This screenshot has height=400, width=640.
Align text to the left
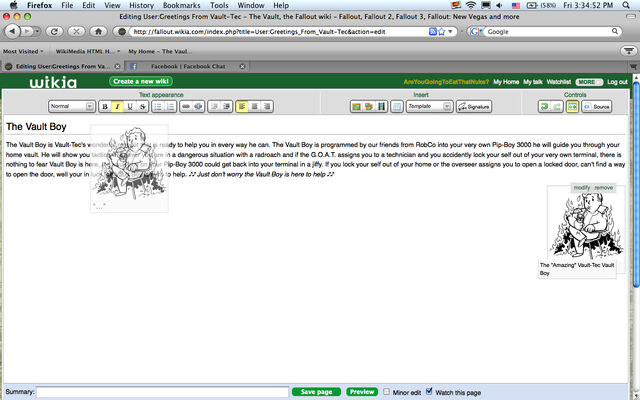click(x=242, y=107)
